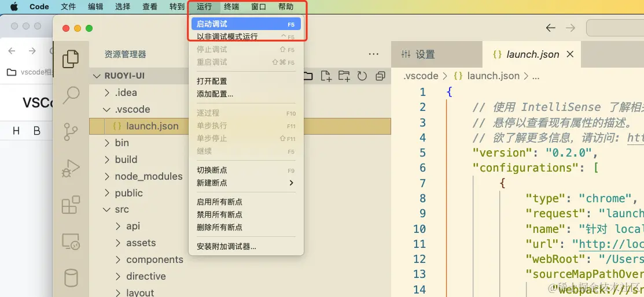Open the Explorer view in activity bar
The width and height of the screenshot is (644, 297).
click(x=71, y=60)
